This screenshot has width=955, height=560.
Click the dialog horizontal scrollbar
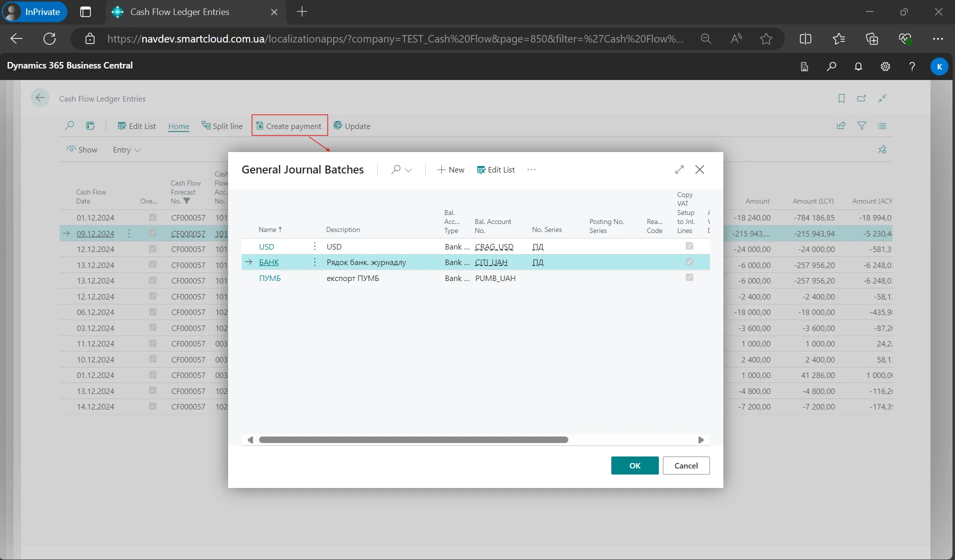click(x=413, y=440)
